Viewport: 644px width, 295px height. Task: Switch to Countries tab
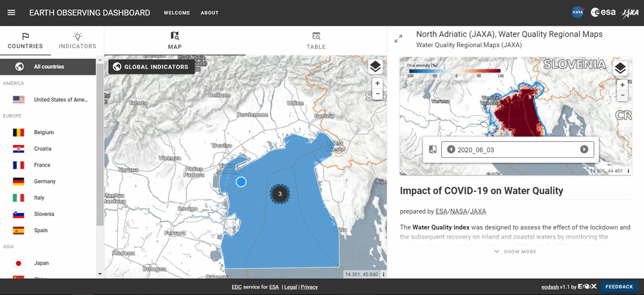point(26,41)
